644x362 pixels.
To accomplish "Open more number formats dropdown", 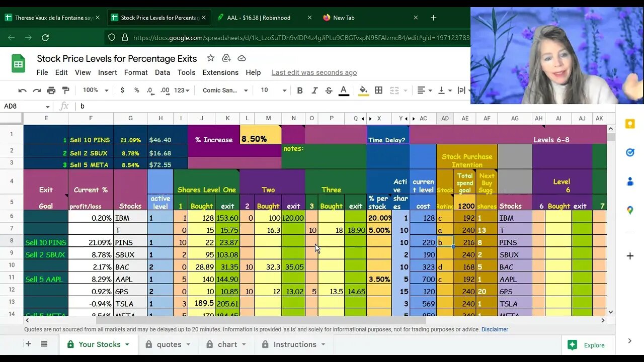I will tap(182, 90).
